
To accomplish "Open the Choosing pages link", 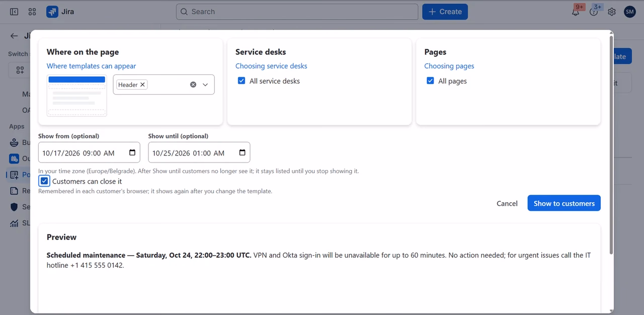I will [449, 66].
